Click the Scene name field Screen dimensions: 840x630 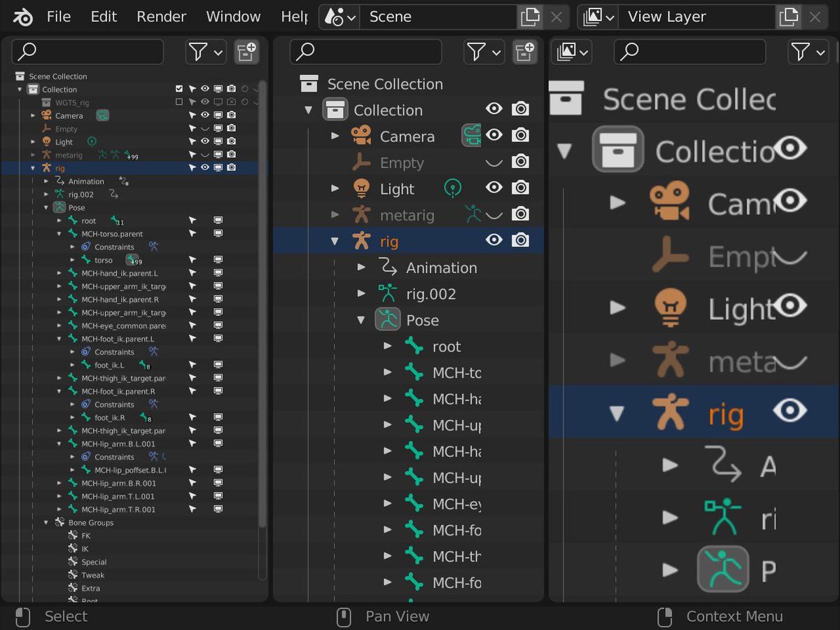(x=438, y=17)
